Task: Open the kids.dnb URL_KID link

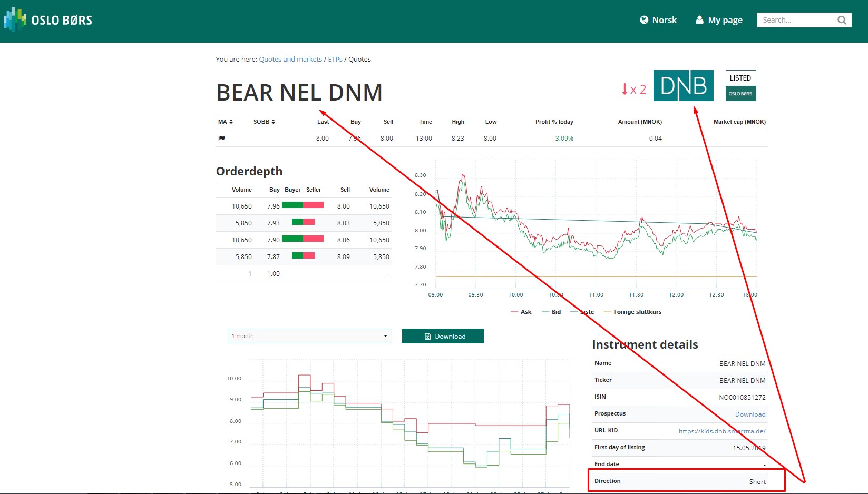Action: click(722, 431)
